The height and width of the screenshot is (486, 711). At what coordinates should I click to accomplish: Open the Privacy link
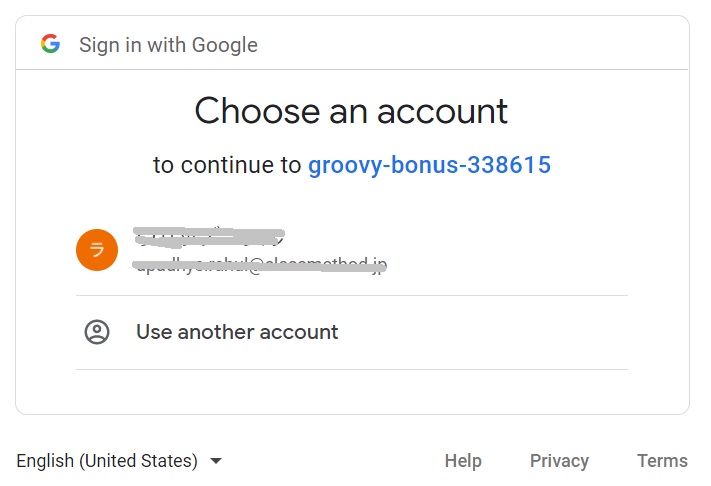[559, 461]
